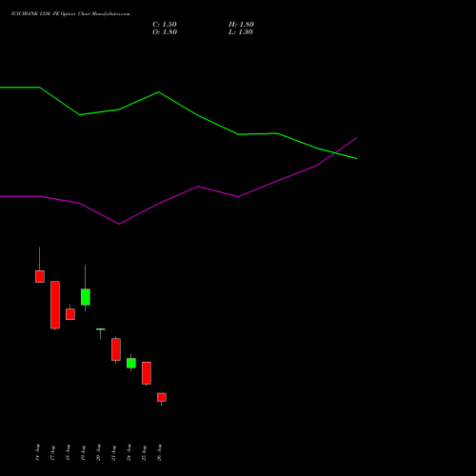
Task: Click the red candlestick for 25 Aug
Action: (147, 373)
